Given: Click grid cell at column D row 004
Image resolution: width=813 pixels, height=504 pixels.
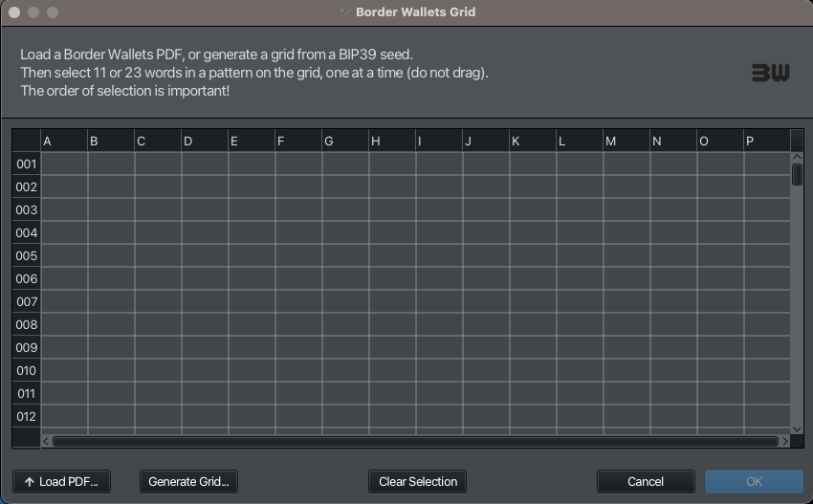Looking at the screenshot, I should point(205,232).
